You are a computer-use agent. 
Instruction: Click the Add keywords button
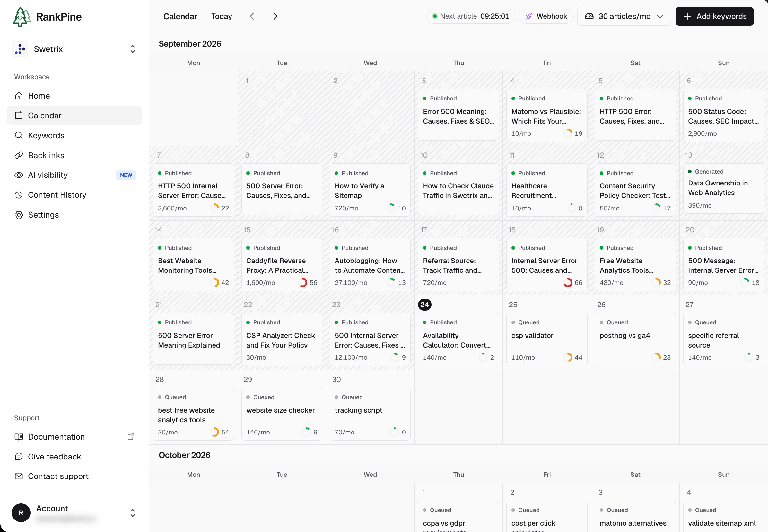[x=715, y=16]
